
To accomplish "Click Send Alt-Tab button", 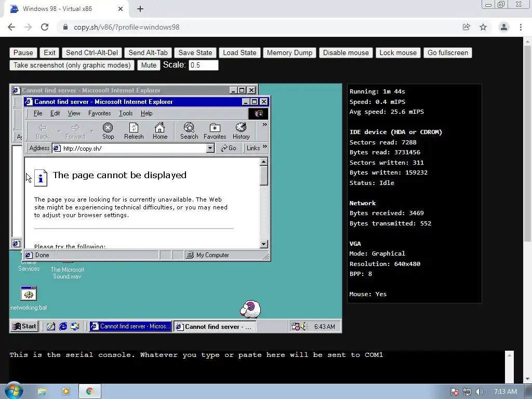I will (x=148, y=52).
